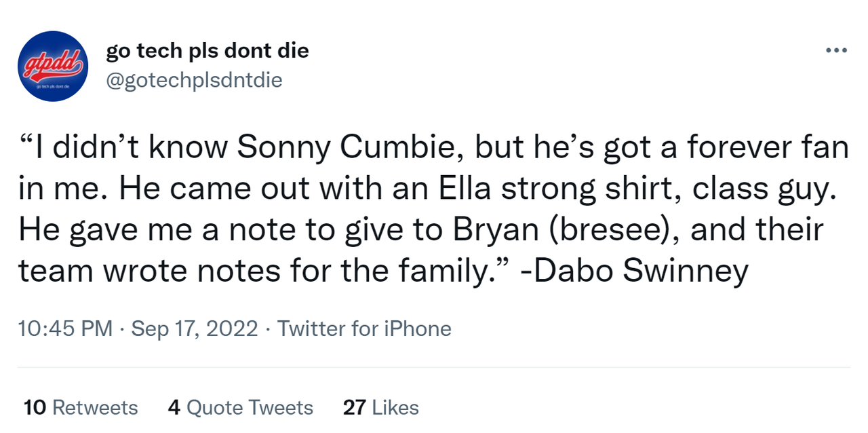The width and height of the screenshot is (868, 433).
Task: Click the Twitter for iPhone source label
Action: coord(364,329)
